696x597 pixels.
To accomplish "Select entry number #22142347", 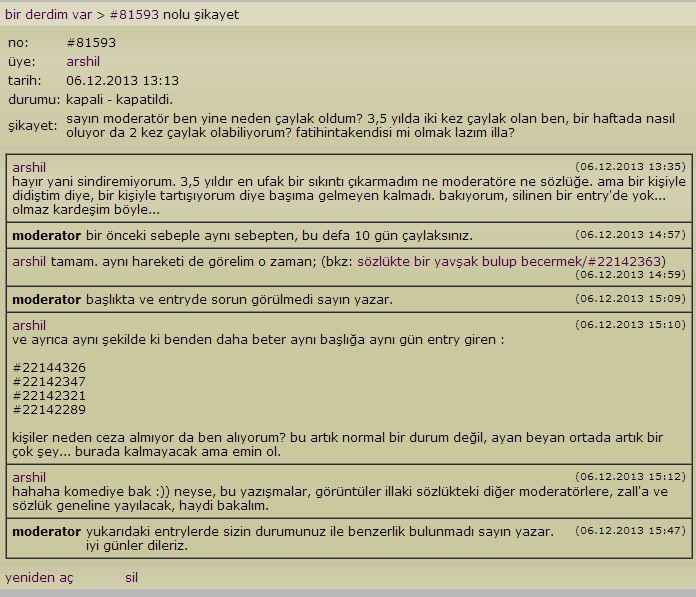I will tap(49, 382).
